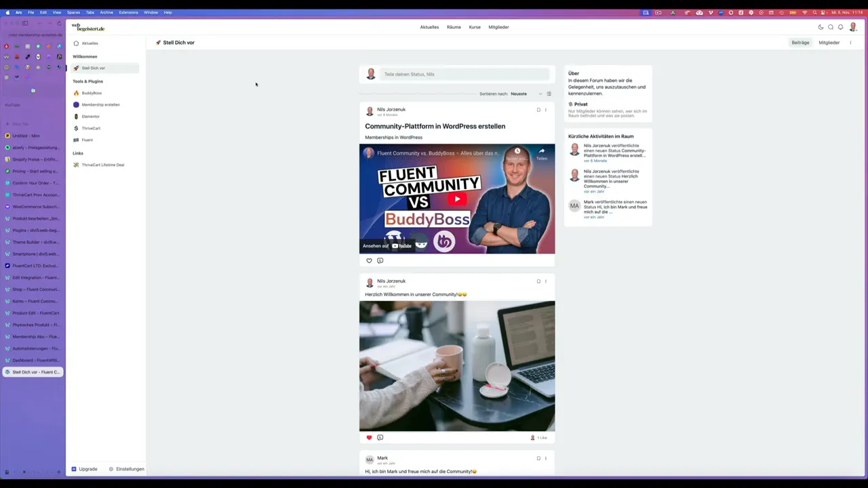
Task: Open Nils Jorzenuk's profile on the first post
Action: click(391, 109)
